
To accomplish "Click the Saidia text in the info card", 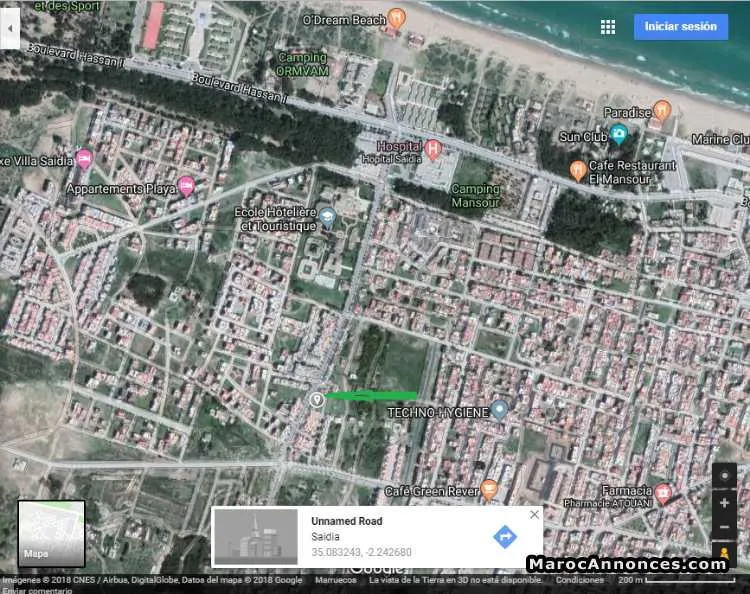I will tap(325, 537).
